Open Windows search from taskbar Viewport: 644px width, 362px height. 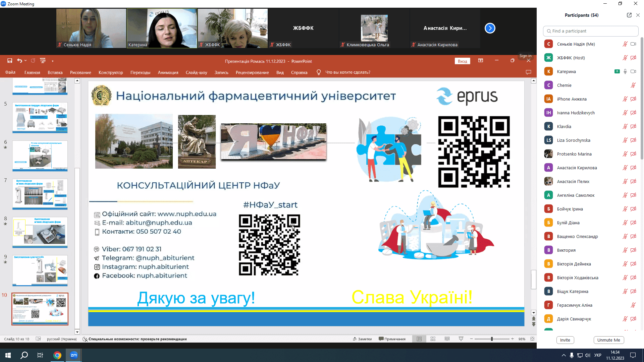[x=24, y=355]
